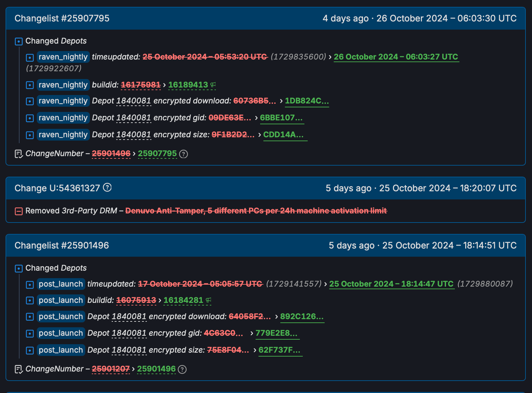532x393 pixels.
Task: Click help icon next to ChangeNumber 25901496
Action: [x=182, y=369]
